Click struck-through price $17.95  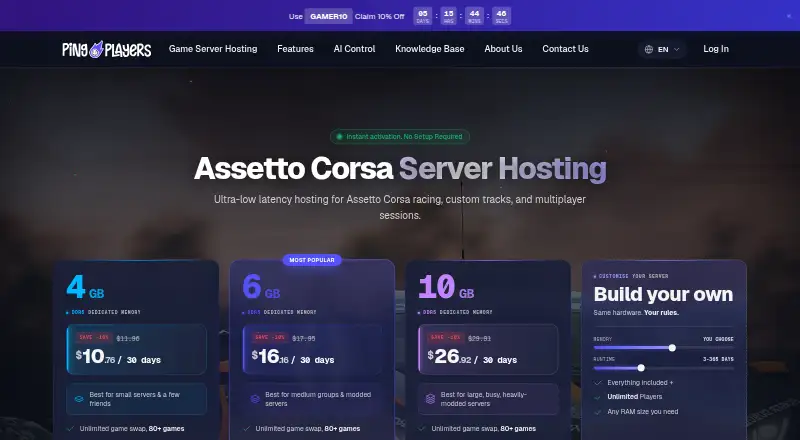tap(304, 338)
